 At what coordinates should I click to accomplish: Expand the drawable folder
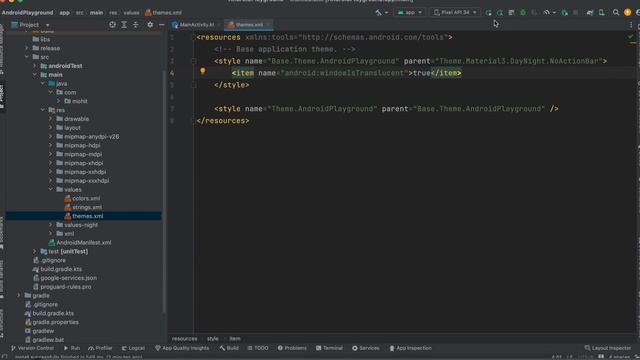click(51, 119)
